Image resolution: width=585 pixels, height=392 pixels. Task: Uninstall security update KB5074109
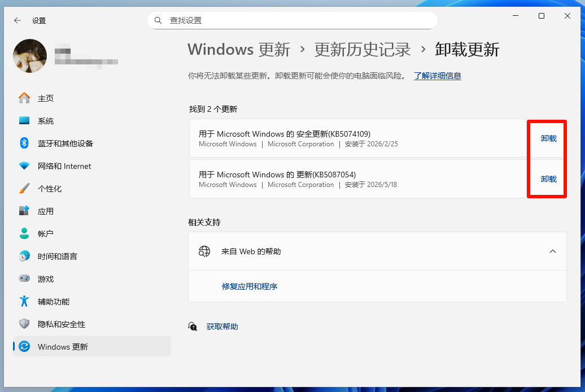point(548,138)
